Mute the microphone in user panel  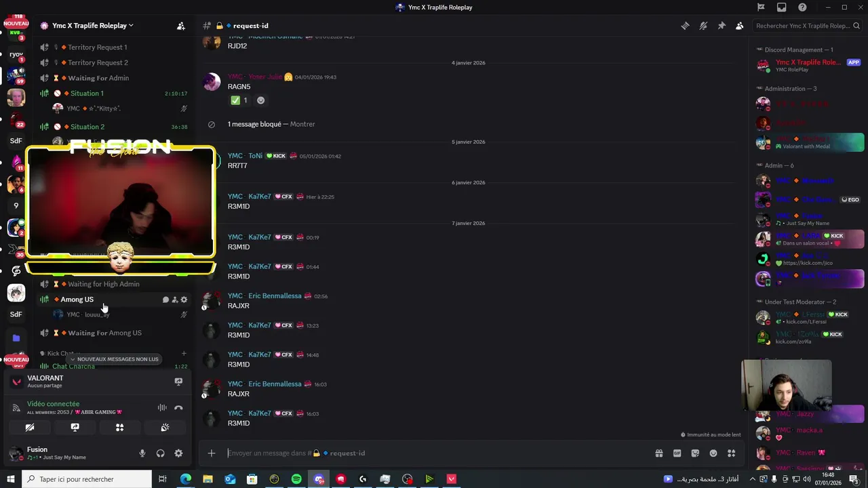(x=142, y=453)
